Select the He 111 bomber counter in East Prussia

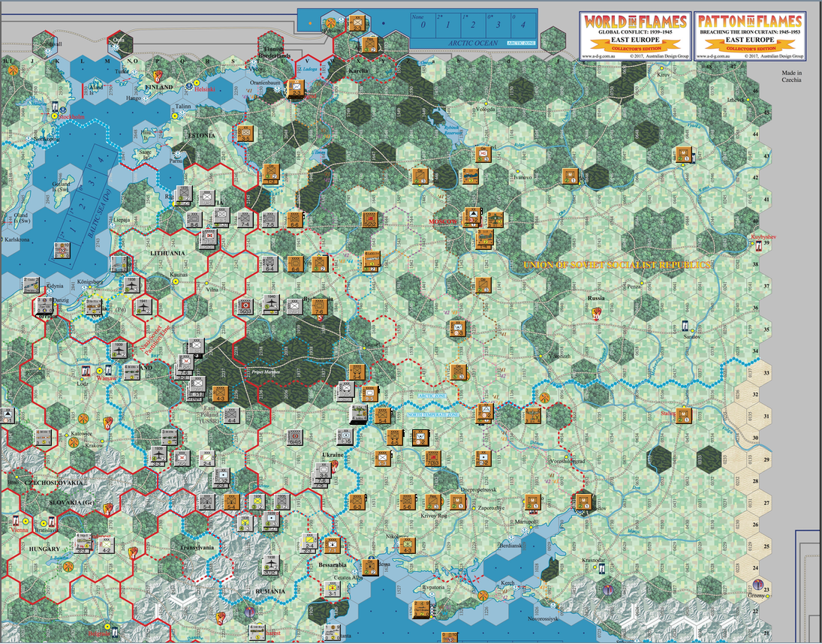coord(93,306)
